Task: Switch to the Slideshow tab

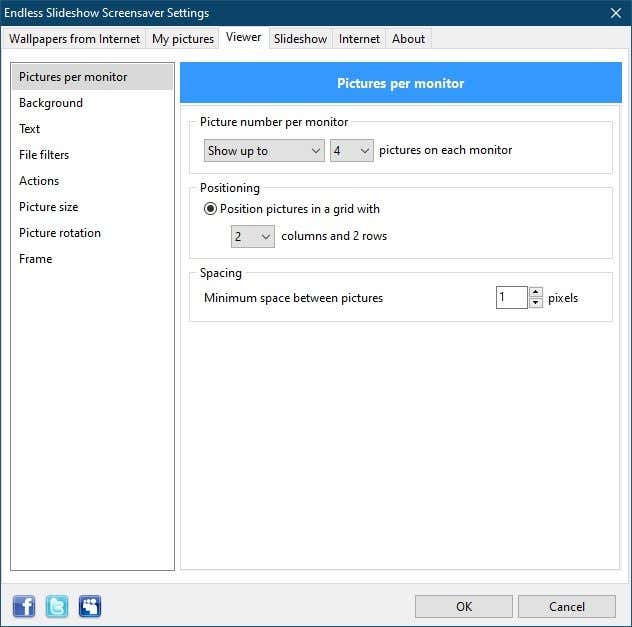Action: 300,39
